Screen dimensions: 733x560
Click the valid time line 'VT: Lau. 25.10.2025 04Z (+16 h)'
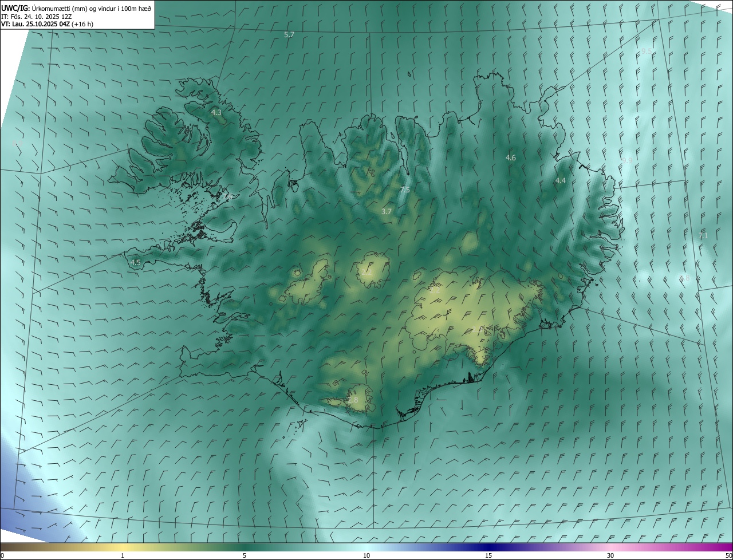point(48,24)
